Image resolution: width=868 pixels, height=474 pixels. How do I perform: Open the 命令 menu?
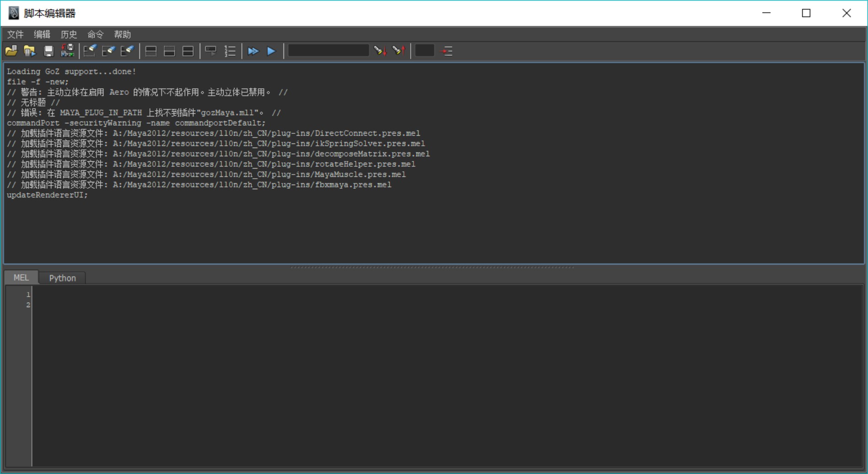click(96, 34)
